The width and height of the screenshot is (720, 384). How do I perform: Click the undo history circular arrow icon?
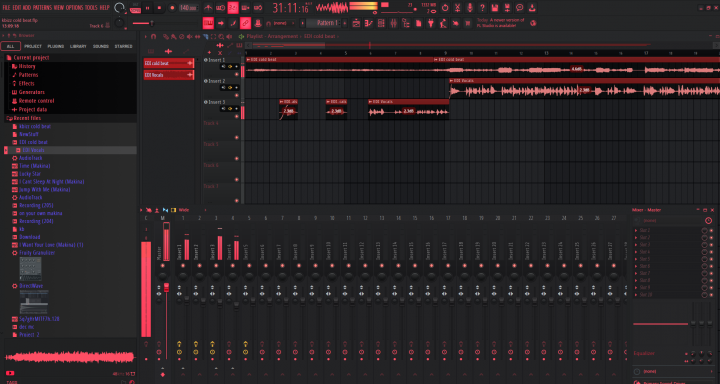[x=445, y=8]
